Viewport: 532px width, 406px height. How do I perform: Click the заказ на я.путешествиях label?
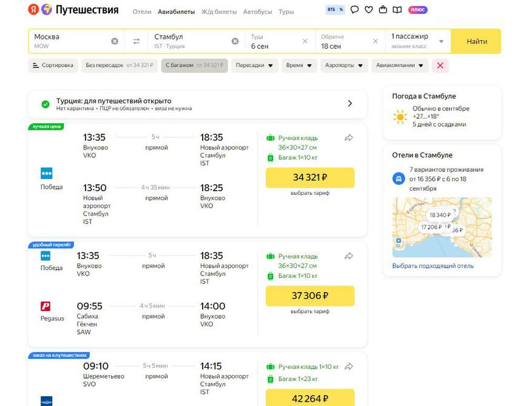tap(59, 355)
